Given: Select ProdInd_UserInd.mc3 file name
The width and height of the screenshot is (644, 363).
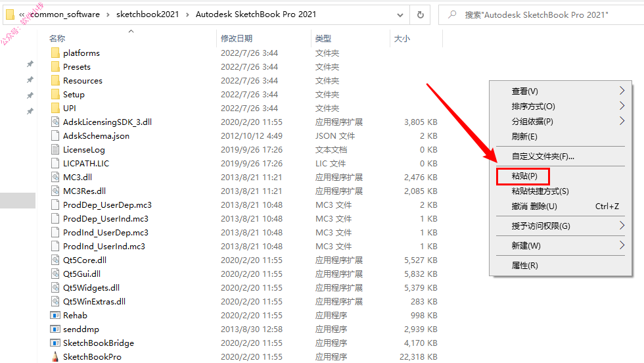Looking at the screenshot, I should pos(104,246).
